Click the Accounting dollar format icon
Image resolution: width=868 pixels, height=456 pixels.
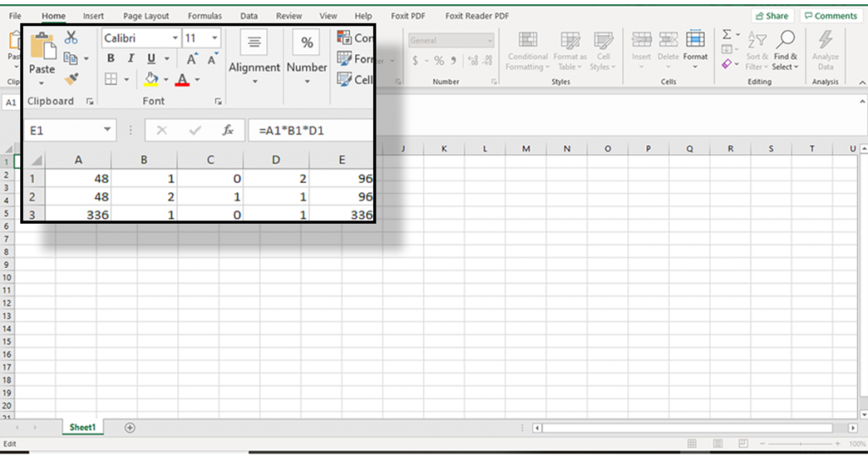[415, 61]
